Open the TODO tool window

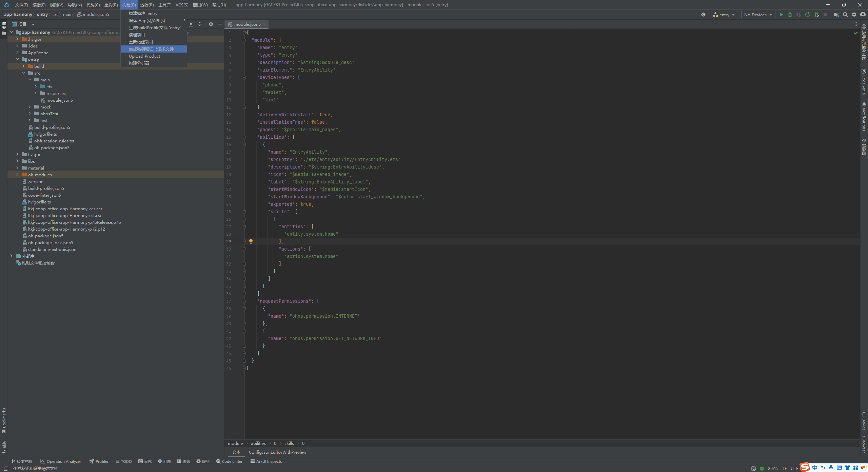pyautogui.click(x=124, y=461)
